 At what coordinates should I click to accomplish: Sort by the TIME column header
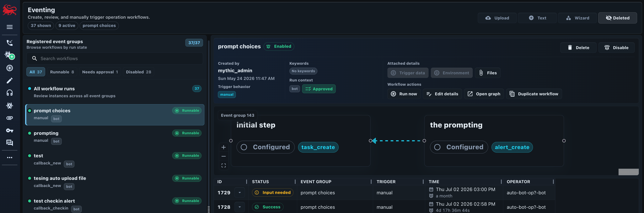click(434, 182)
